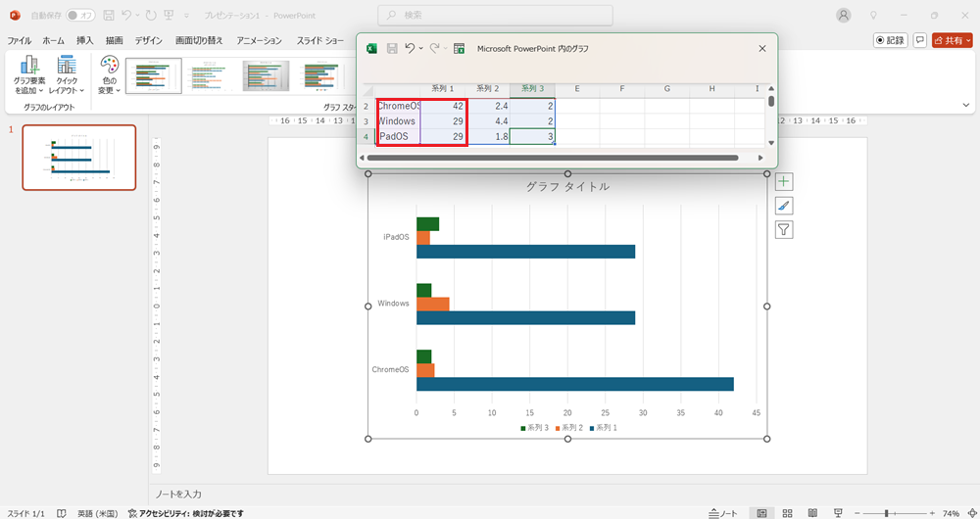This screenshot has width=980, height=519.
Task: Click the 記録 record button
Action: pyautogui.click(x=890, y=40)
